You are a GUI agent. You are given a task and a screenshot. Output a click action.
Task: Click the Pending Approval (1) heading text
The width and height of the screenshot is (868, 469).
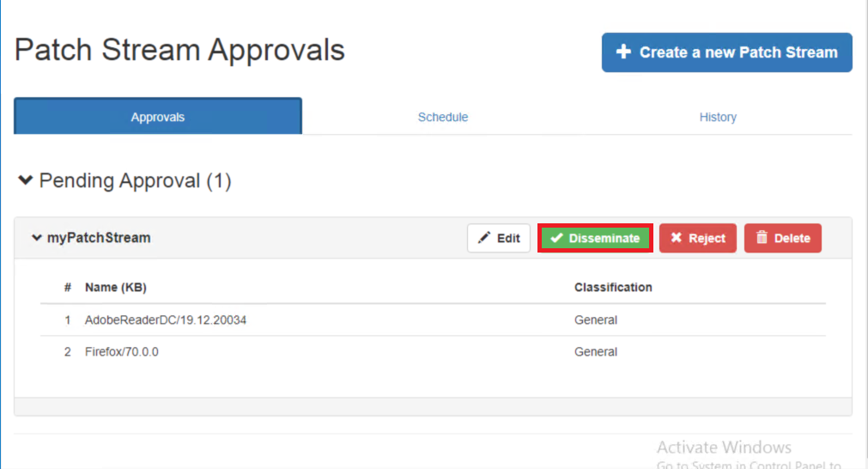135,181
